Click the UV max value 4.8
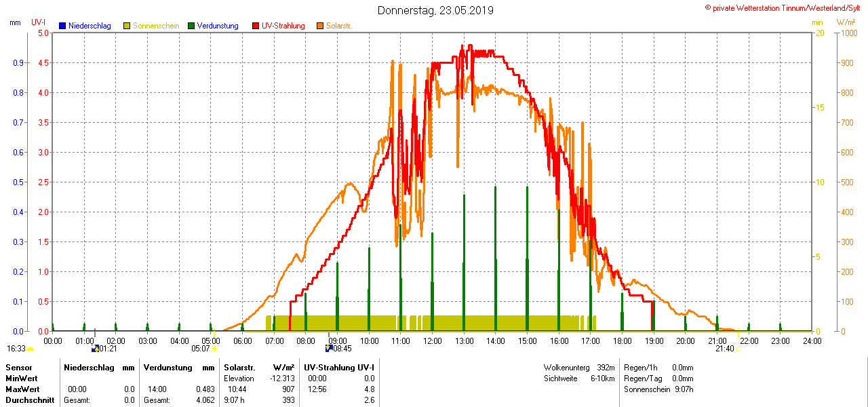The image size is (868, 407). 369,389
